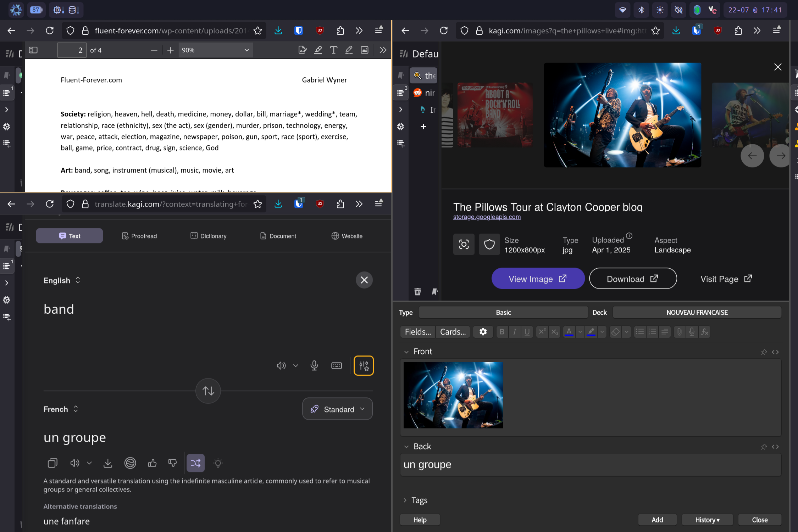This screenshot has height=532, width=798.
Task: Toggle bold formatting in Anki editor
Action: 502,332
